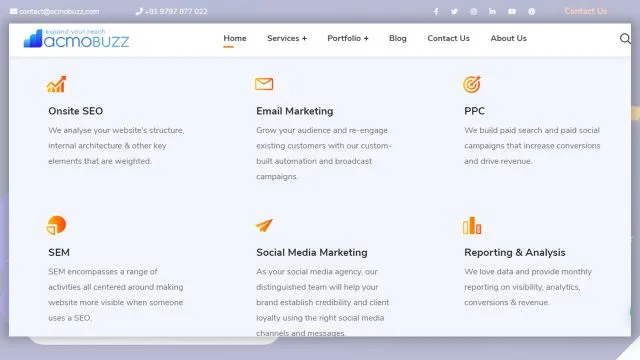Open the YouTube icon link
The width and height of the screenshot is (640, 360).
(512, 11)
